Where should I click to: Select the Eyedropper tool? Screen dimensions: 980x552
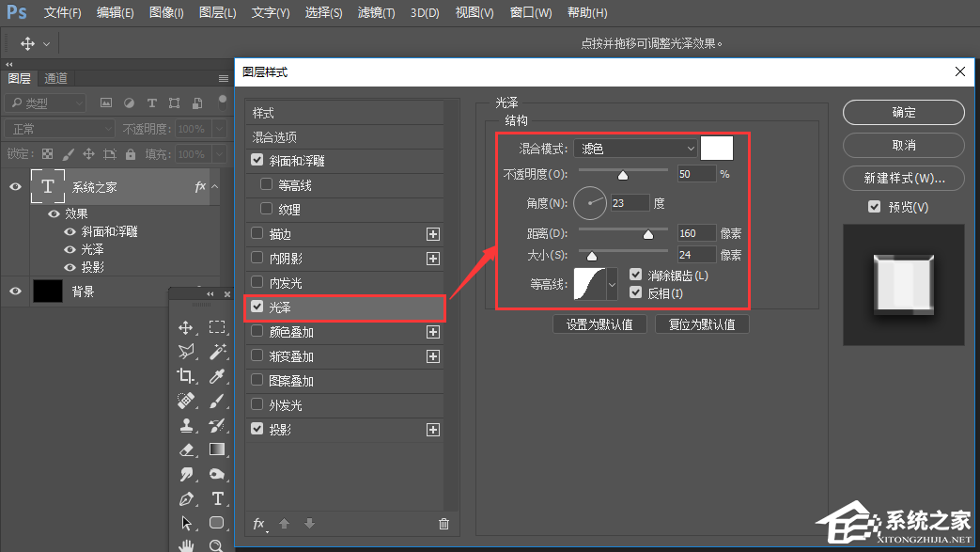[217, 377]
